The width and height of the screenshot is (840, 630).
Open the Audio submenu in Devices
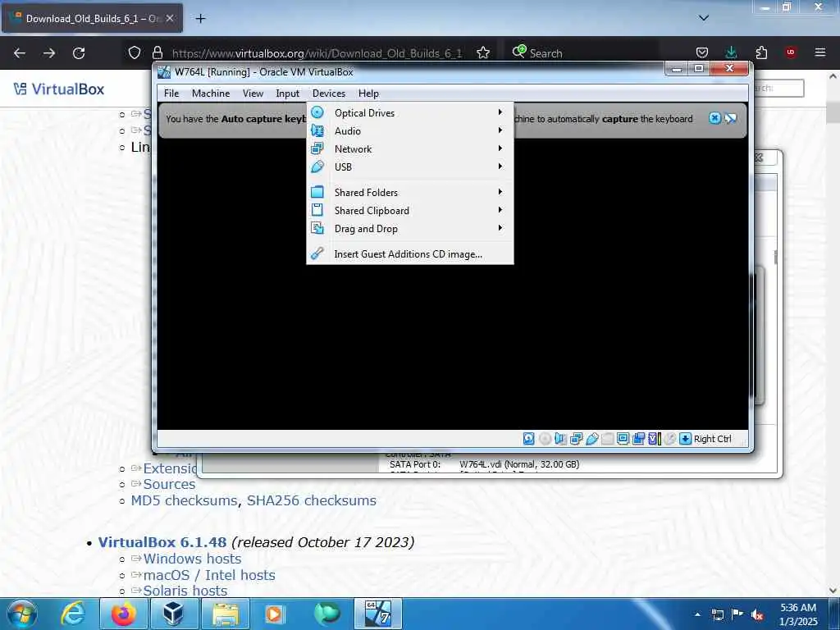[x=410, y=130]
